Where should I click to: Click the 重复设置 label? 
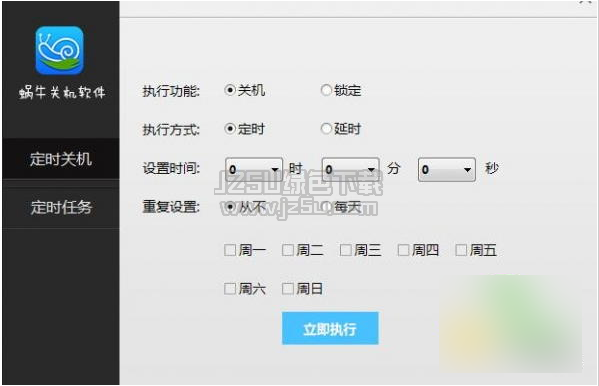[171, 207]
